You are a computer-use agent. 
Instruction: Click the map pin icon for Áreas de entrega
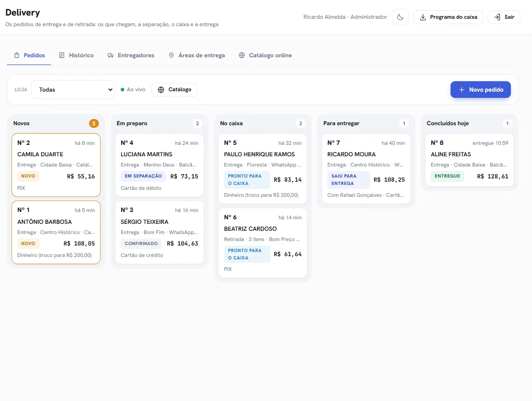tap(171, 55)
